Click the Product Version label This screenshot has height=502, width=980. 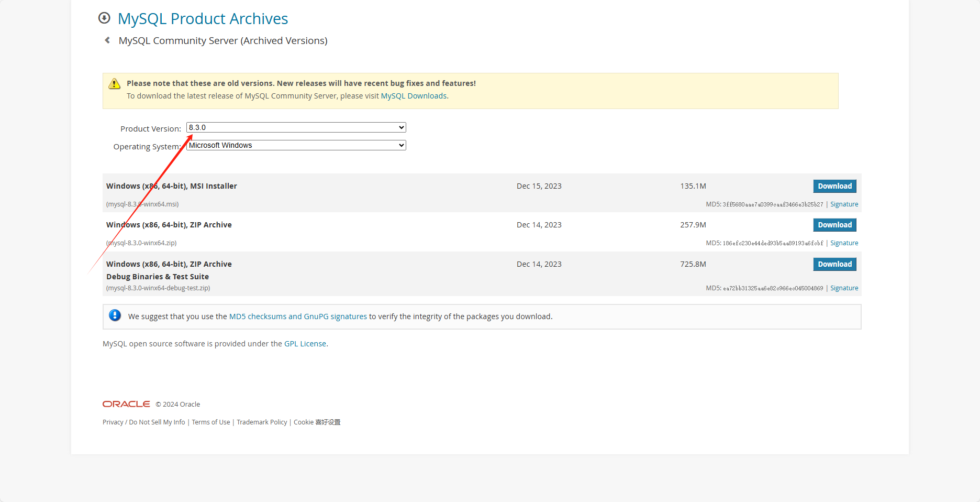coord(151,129)
